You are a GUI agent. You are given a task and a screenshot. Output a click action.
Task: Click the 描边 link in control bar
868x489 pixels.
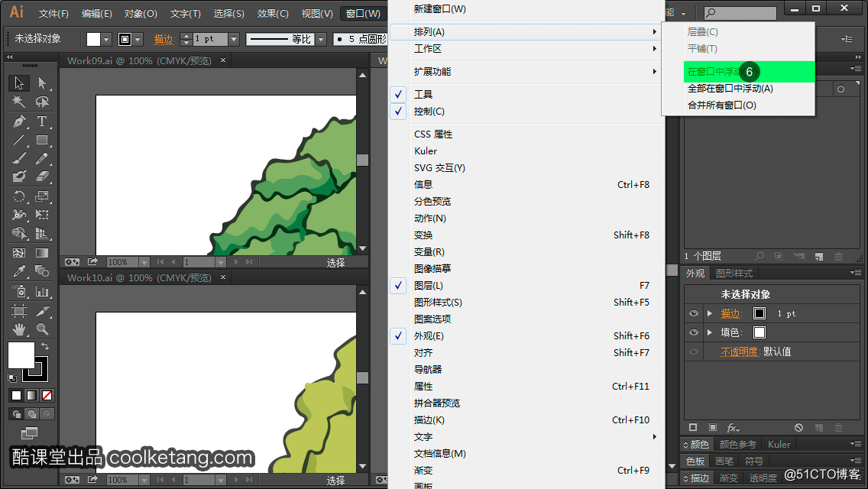[x=164, y=39]
